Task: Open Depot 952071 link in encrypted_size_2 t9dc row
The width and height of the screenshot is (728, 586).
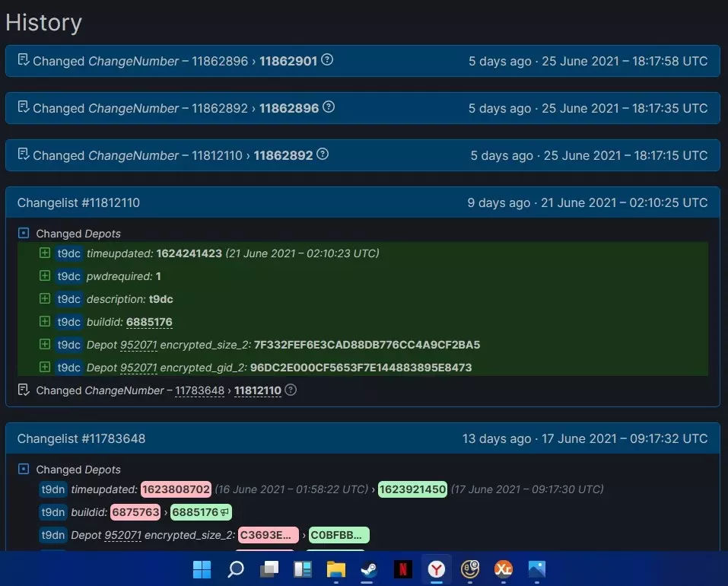Action: [x=138, y=345]
